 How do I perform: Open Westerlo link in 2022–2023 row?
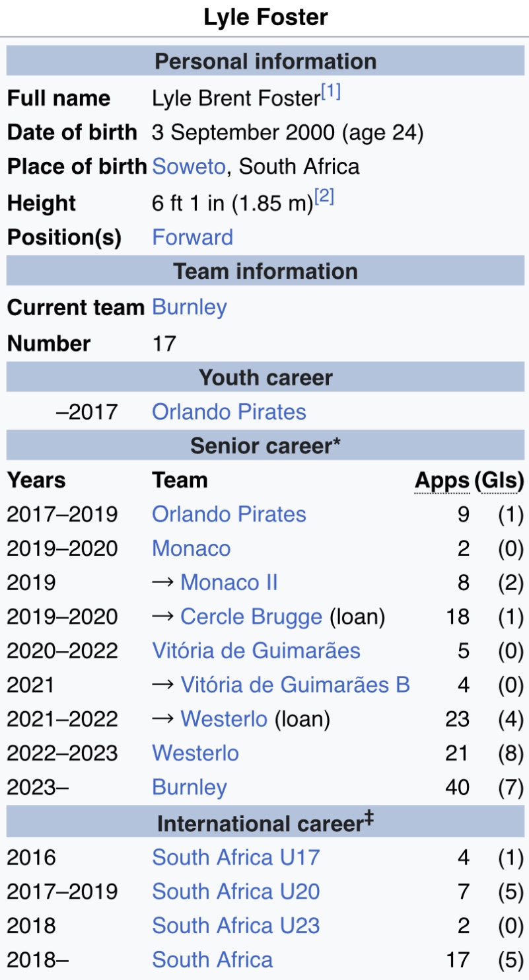pos(195,753)
